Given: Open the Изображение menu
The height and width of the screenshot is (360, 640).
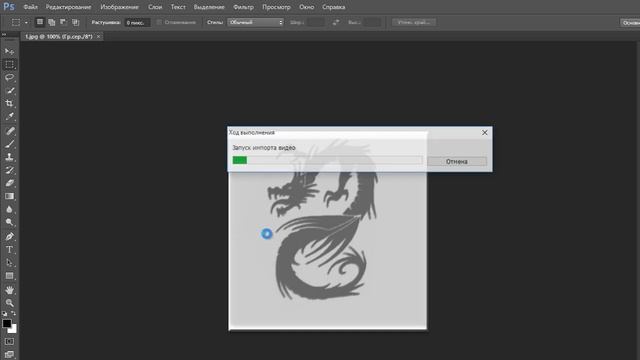Looking at the screenshot, I should click(120, 7).
